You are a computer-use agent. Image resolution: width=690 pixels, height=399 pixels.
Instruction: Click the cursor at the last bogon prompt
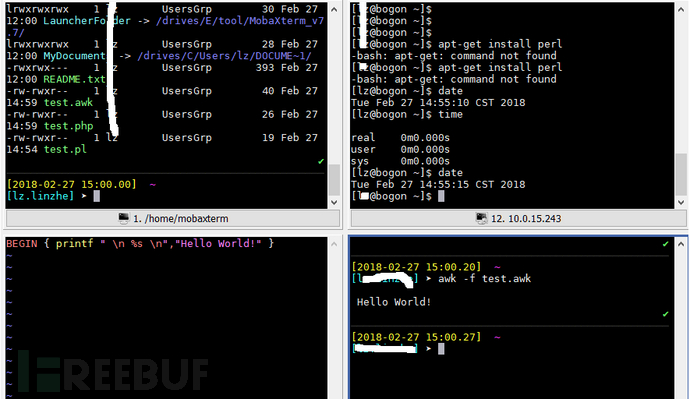441,196
